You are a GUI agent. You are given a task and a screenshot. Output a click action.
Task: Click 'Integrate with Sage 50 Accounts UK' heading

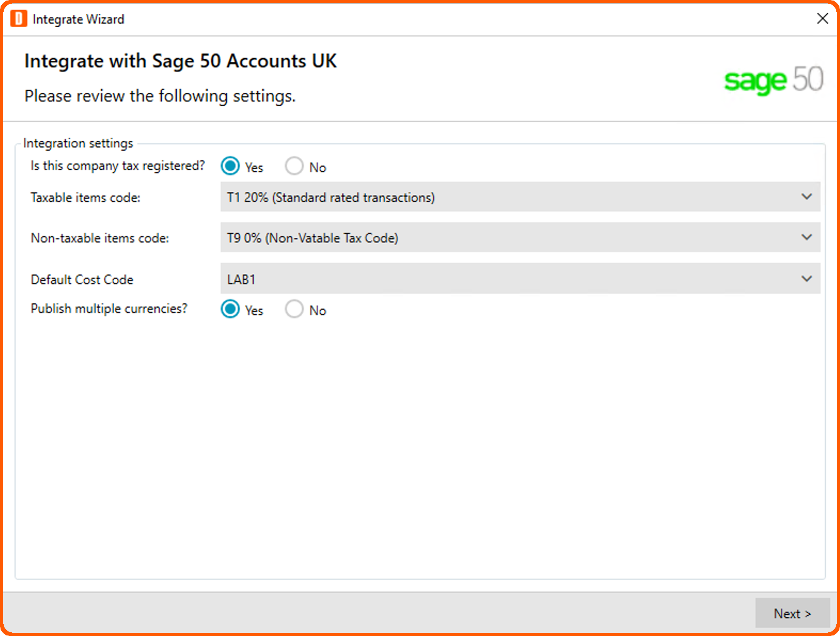click(180, 61)
